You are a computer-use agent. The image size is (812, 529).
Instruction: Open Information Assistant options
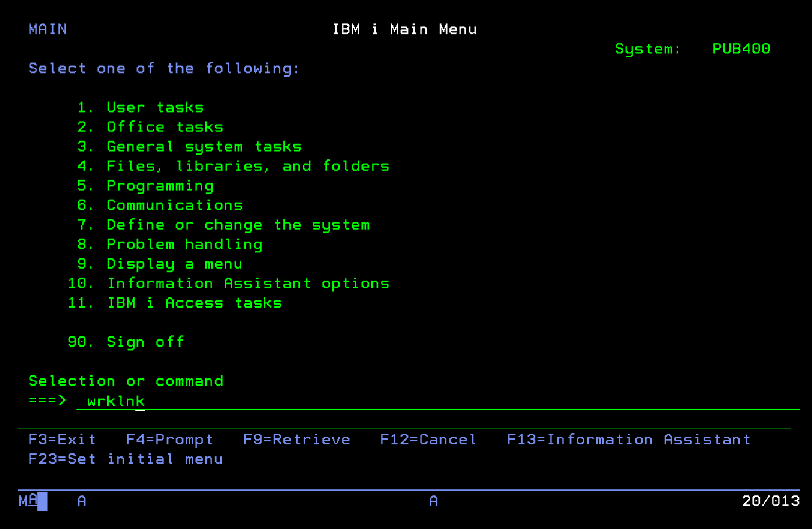click(x=247, y=283)
